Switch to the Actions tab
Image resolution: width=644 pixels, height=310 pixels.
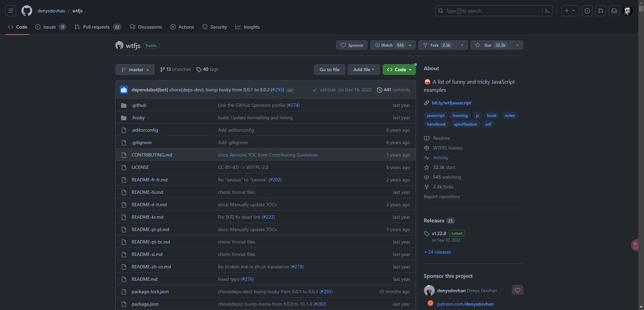182,27
